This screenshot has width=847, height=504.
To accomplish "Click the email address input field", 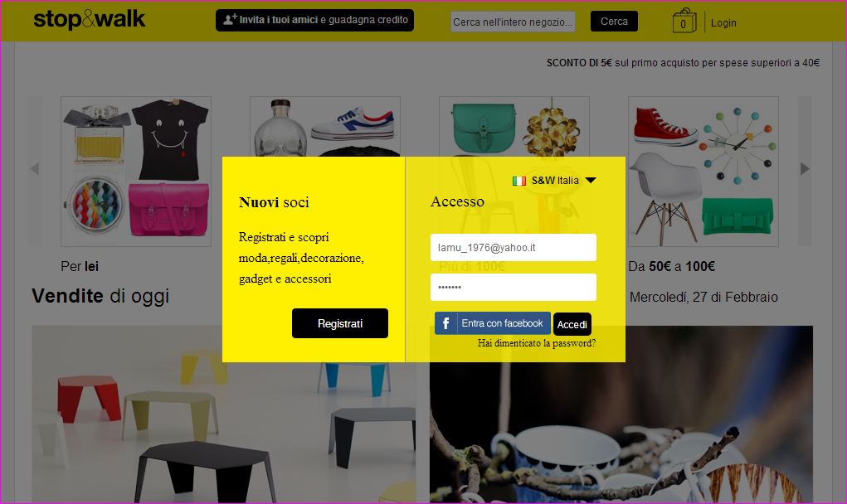I will 514,247.
